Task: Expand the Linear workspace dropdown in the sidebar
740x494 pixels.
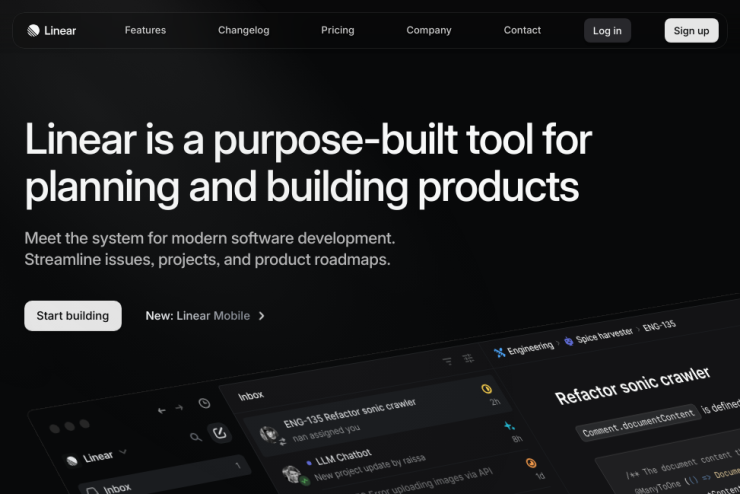Action: pos(123,452)
